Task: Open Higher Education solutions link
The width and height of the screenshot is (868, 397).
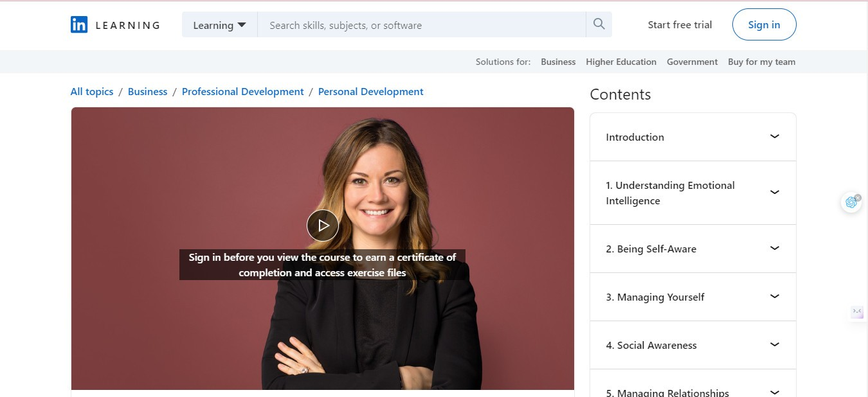Action: (621, 62)
